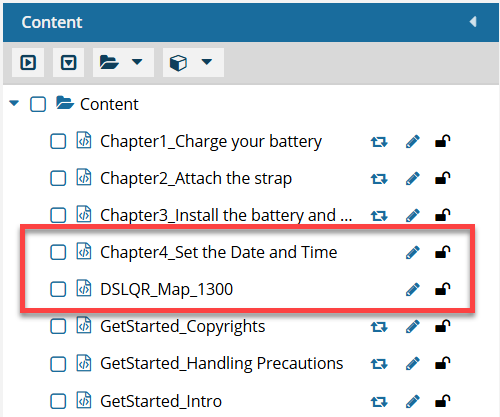
Task: Collapse the Content panel with header arrow
Action: pos(473,22)
